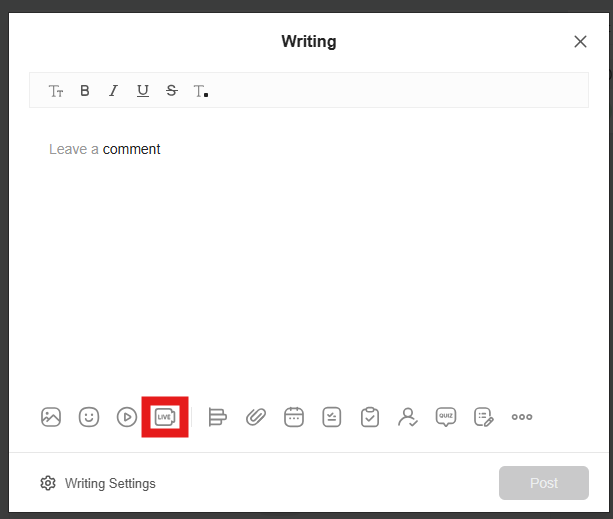Insert a to-do checklist icon
Viewport: 613px width, 519px height.
pyautogui.click(x=332, y=417)
